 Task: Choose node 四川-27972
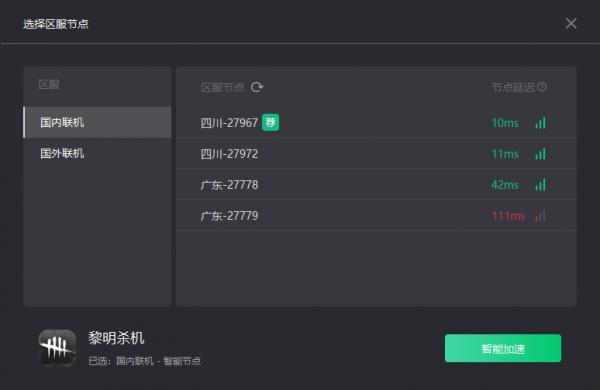click(x=376, y=153)
